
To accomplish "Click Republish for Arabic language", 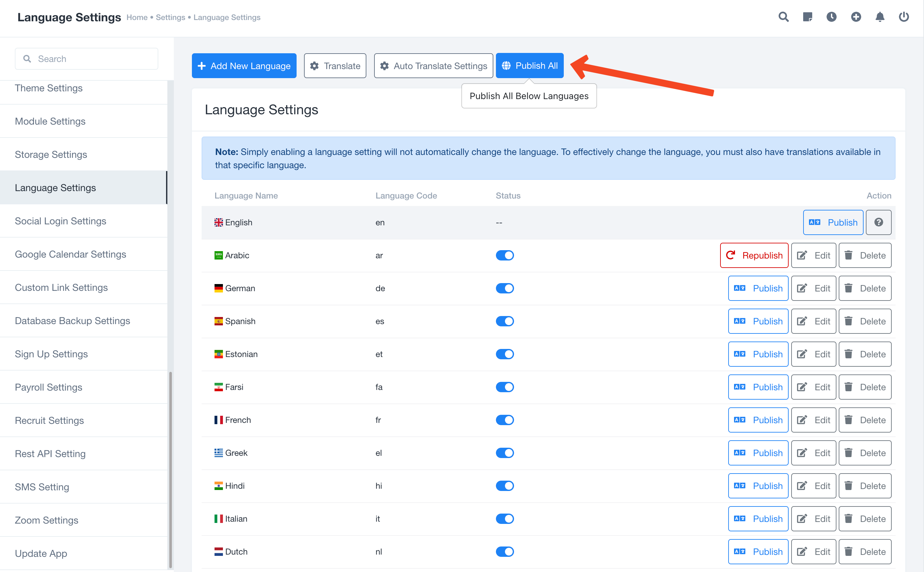I will click(754, 255).
